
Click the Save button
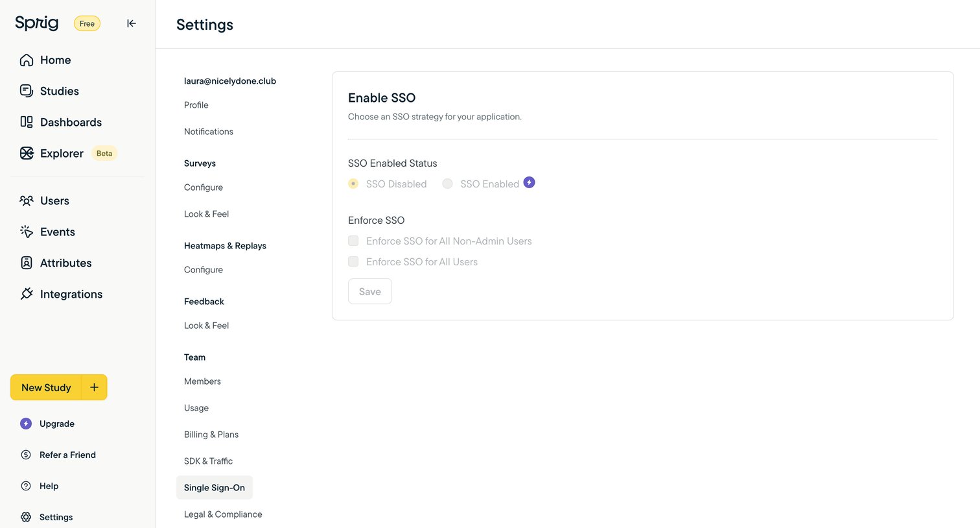pyautogui.click(x=370, y=291)
